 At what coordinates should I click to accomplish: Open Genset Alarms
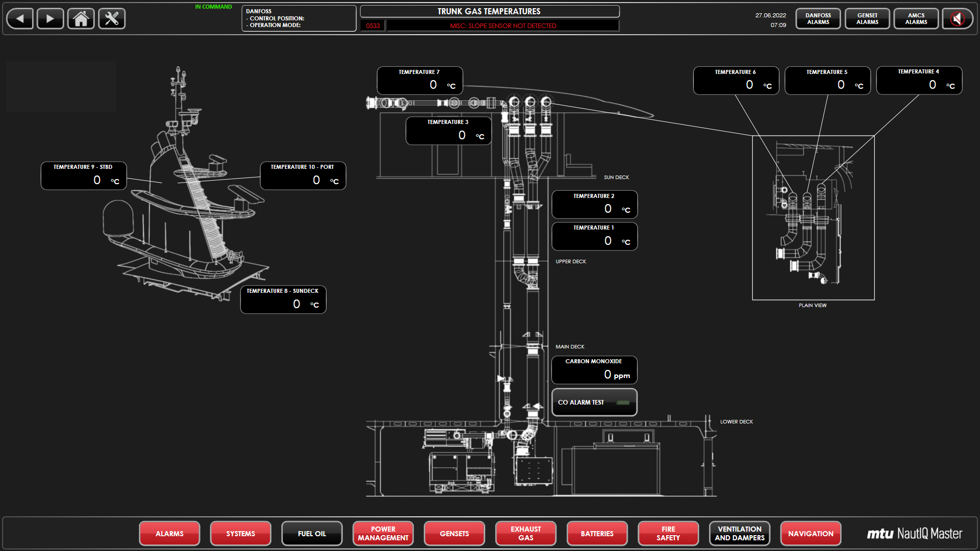point(867,19)
